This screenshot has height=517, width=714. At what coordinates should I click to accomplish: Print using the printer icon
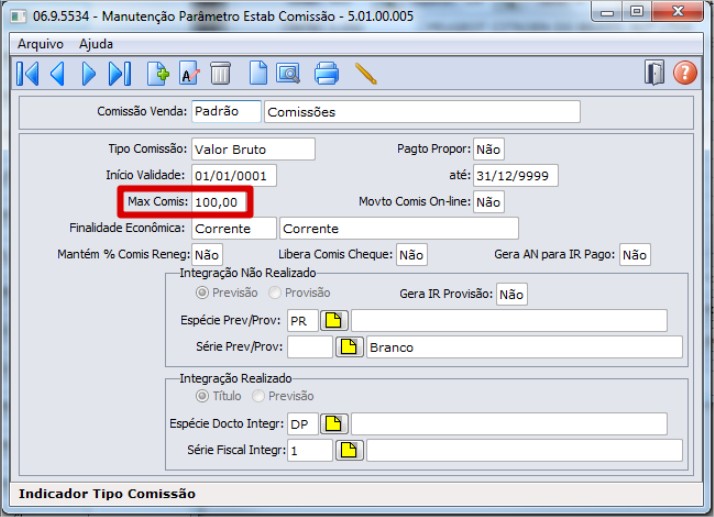click(326, 73)
